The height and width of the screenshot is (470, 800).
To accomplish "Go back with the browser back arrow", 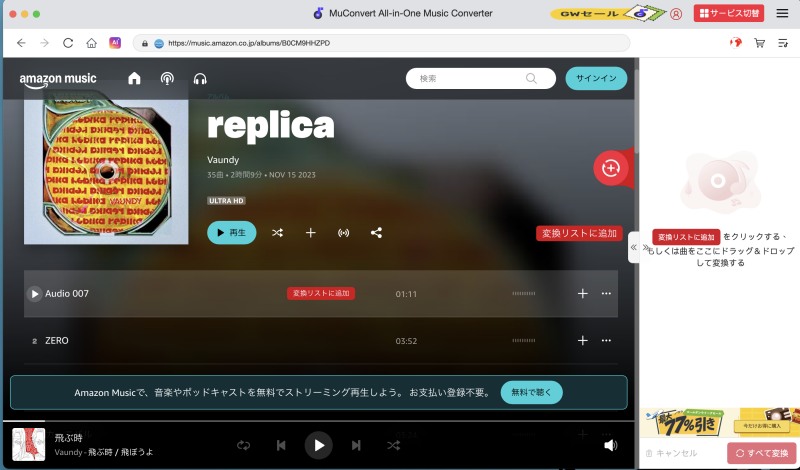I will point(21,43).
